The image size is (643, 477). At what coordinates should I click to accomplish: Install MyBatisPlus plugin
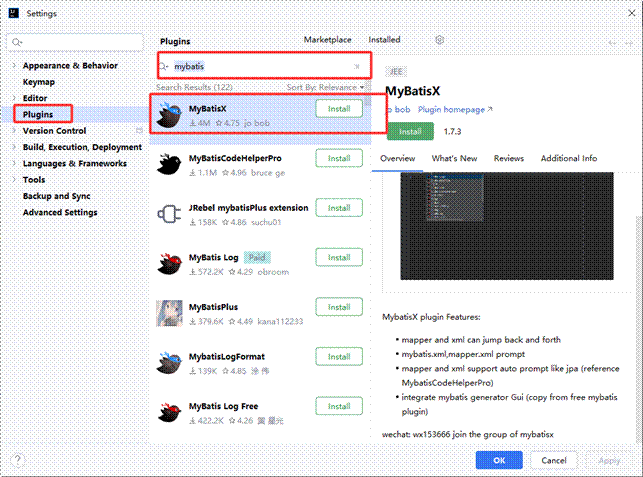tap(339, 307)
